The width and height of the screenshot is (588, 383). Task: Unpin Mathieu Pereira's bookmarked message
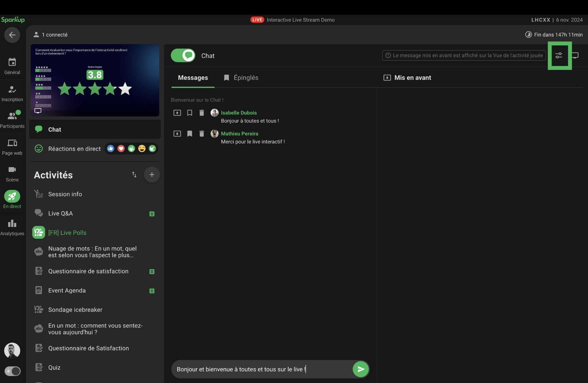[x=190, y=134]
